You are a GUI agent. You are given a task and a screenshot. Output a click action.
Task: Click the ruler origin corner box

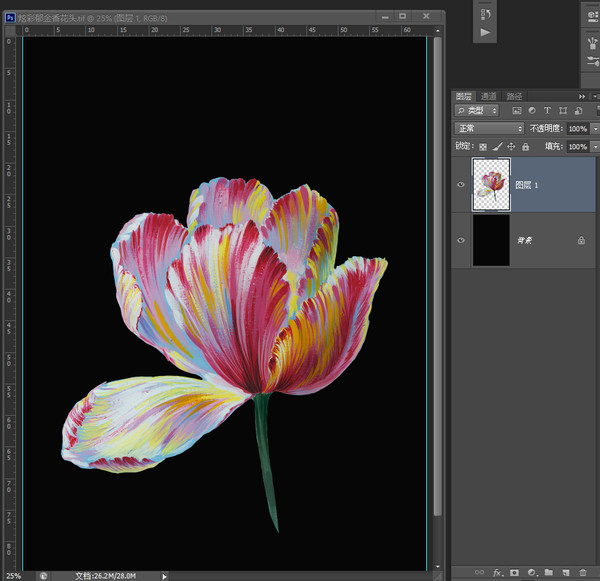pyautogui.click(x=10, y=30)
